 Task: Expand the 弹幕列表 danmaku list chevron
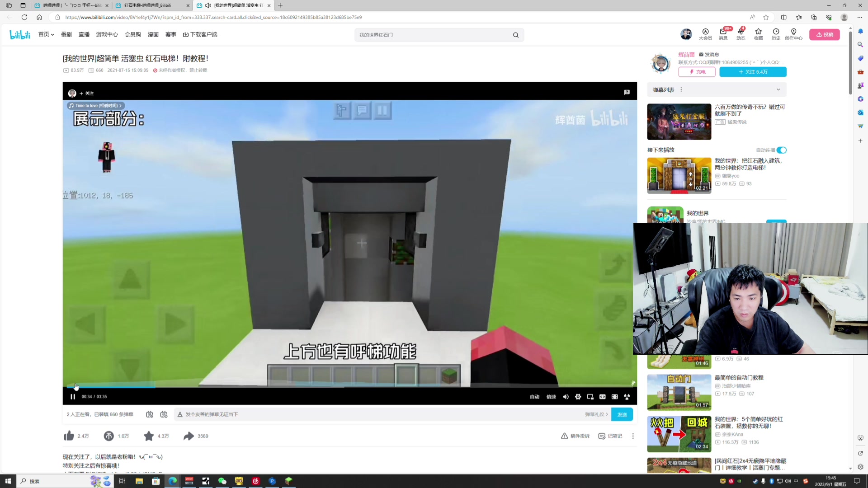[778, 89]
